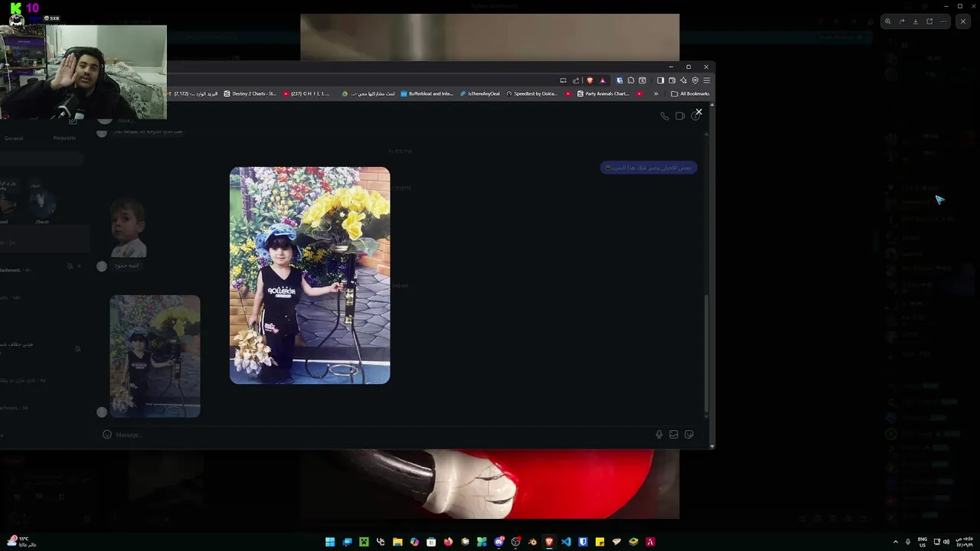Viewport: 980px width, 551px height.
Task: Zoom in with the image viewer magnifier icon
Action: coord(888,21)
